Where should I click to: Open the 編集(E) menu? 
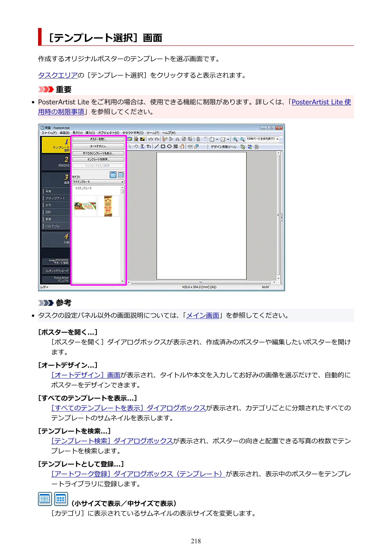[x=64, y=133]
